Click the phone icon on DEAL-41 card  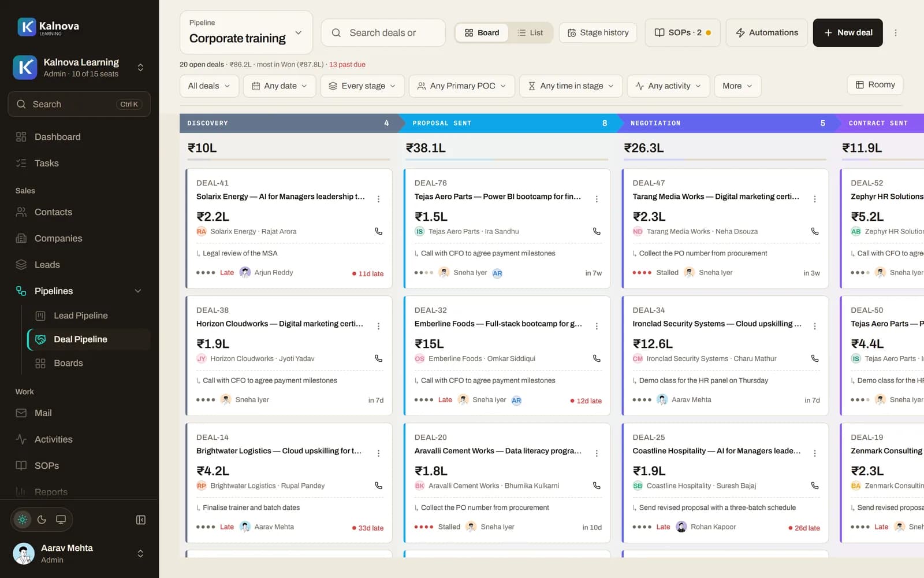click(378, 231)
